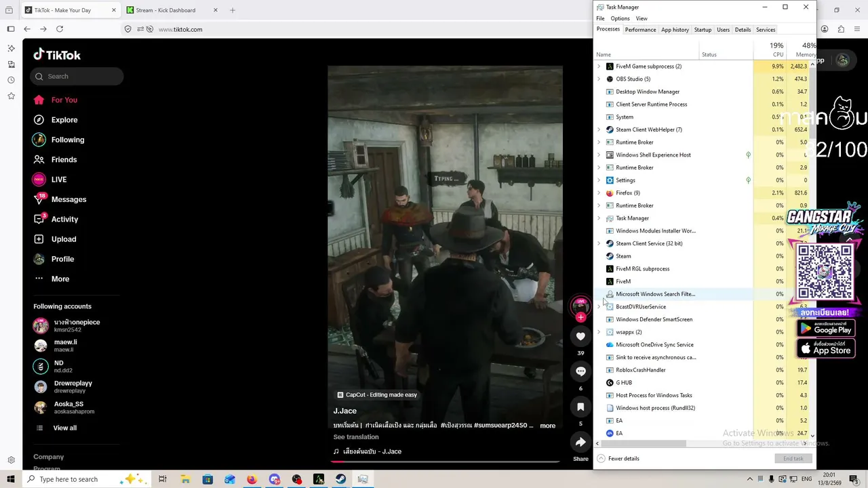Screen dimensions: 868x488
Task: Close the TikTok browser tab
Action: coord(113,10)
